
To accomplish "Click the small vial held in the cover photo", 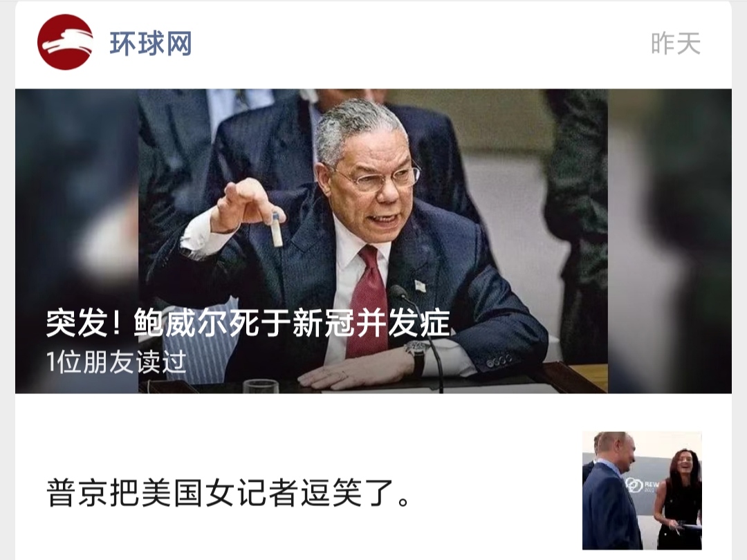I will coord(277,230).
